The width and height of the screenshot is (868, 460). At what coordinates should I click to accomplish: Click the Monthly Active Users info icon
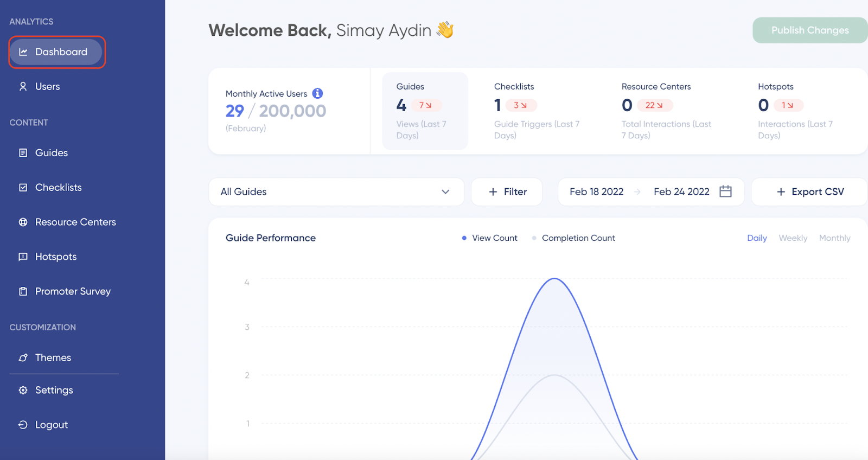coord(318,93)
